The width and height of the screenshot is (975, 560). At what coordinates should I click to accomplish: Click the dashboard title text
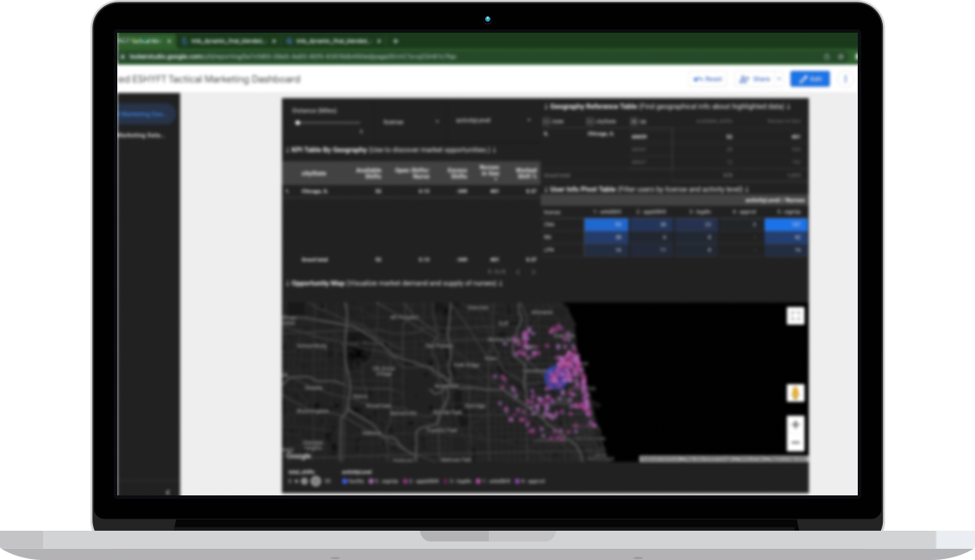pos(209,79)
